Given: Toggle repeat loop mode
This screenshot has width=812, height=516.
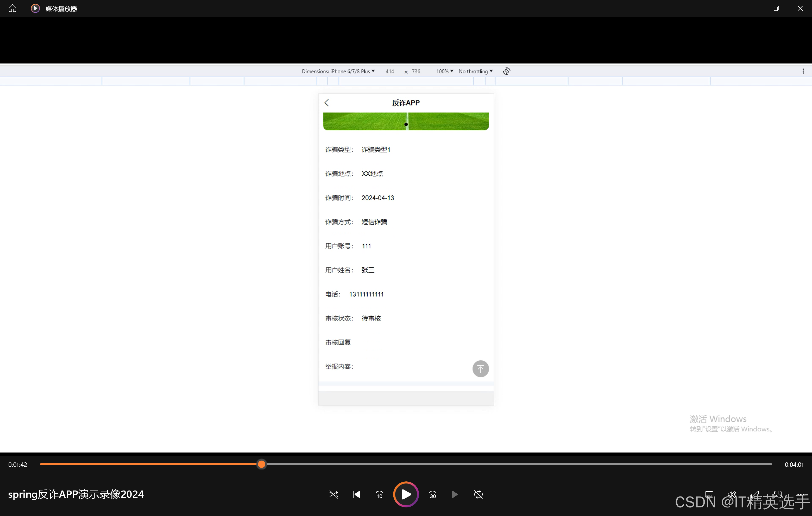Looking at the screenshot, I should 479,494.
